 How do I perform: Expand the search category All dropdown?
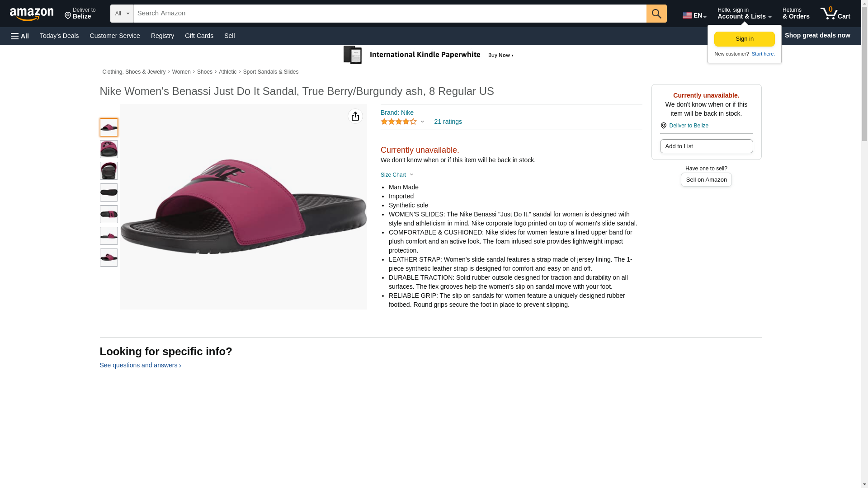[122, 14]
